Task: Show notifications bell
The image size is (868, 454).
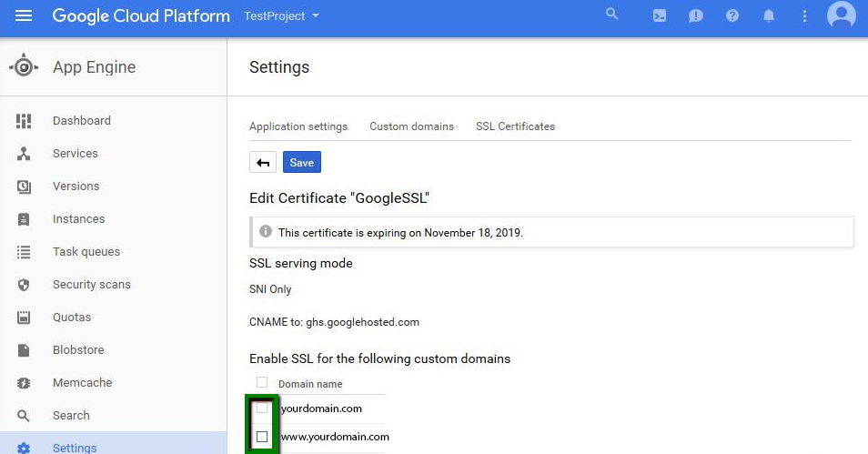Action: pos(769,16)
